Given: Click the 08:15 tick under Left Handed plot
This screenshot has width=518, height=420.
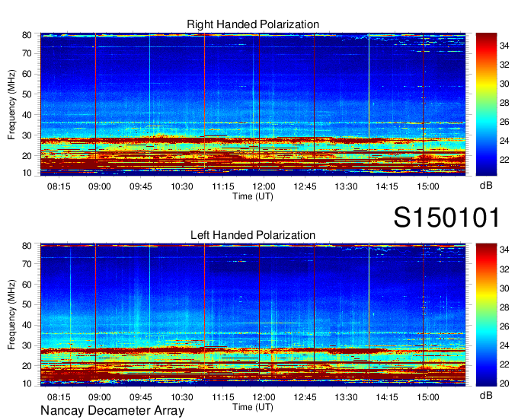Looking at the screenshot, I should point(59,397).
